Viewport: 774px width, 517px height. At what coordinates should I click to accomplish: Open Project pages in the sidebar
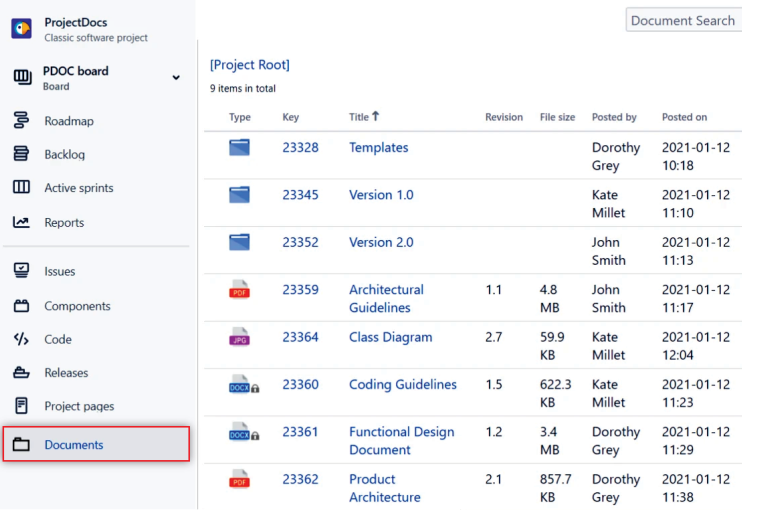pos(79,406)
